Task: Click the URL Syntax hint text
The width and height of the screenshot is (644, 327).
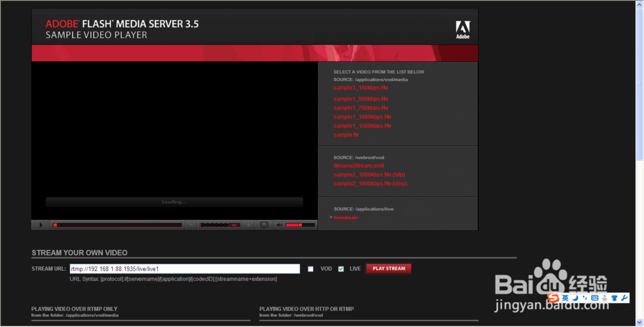Action: pyautogui.click(x=173, y=279)
